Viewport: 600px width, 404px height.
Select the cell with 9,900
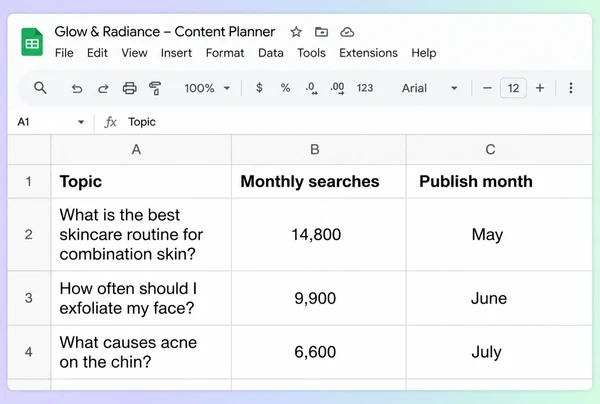coord(318,298)
